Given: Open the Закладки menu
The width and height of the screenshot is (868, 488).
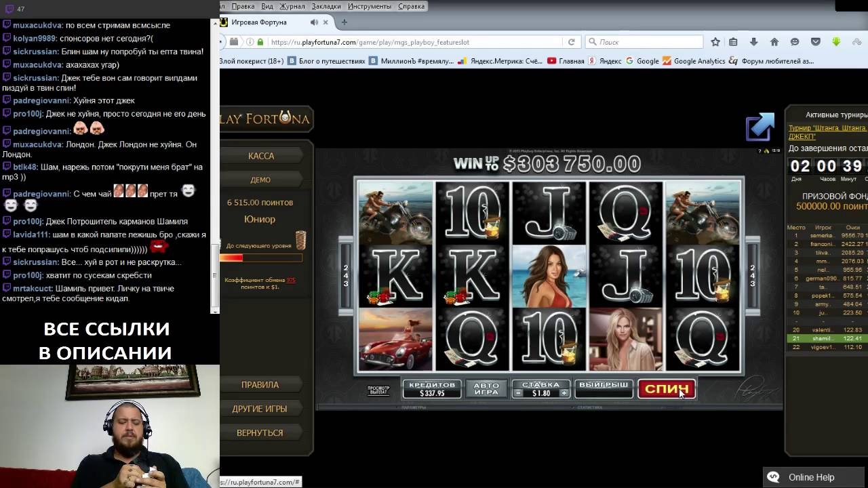Looking at the screenshot, I should [x=326, y=6].
